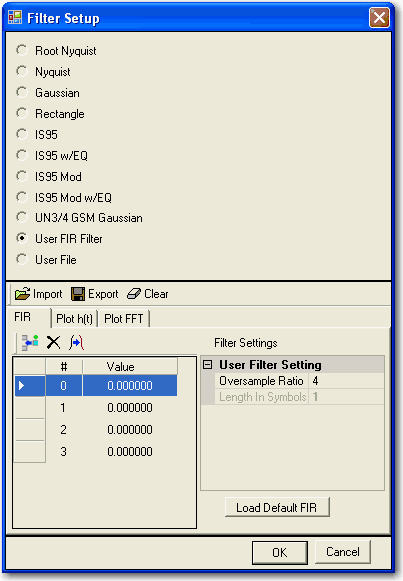Select the UN3/4 GSM Gaussian option
Viewport: 403px width, 581px height.
(22, 218)
